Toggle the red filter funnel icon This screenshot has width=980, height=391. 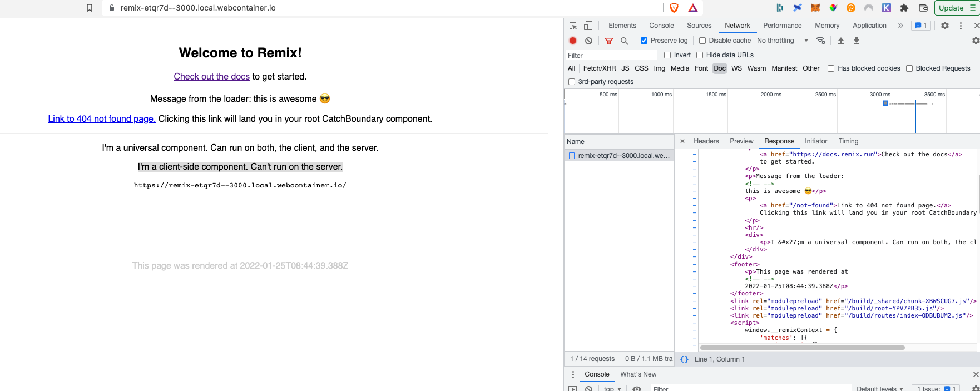tap(609, 41)
